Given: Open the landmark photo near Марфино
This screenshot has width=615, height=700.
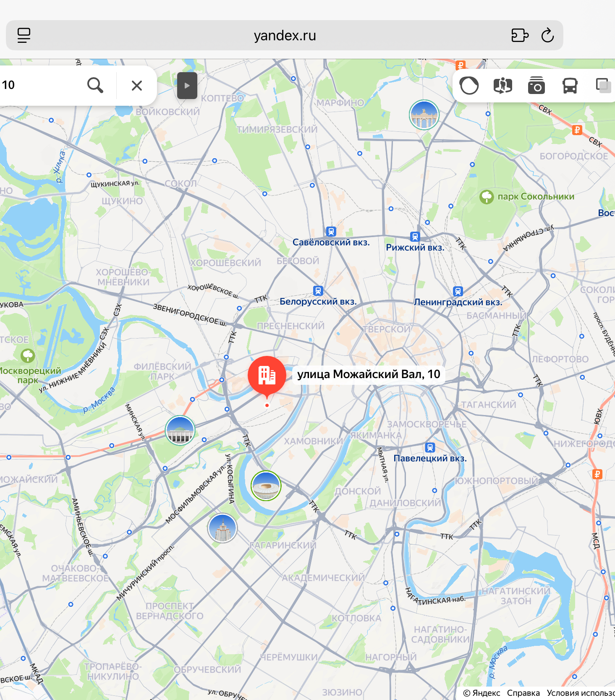Looking at the screenshot, I should (424, 115).
